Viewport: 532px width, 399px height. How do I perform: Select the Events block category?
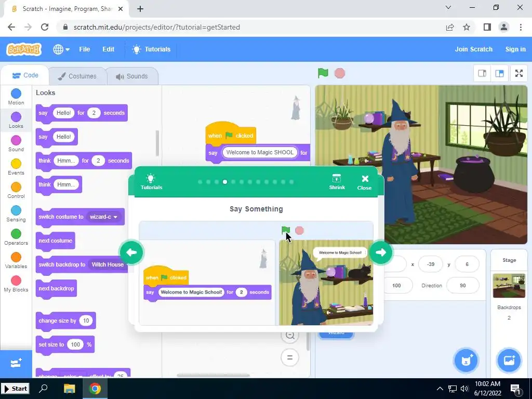tap(16, 167)
